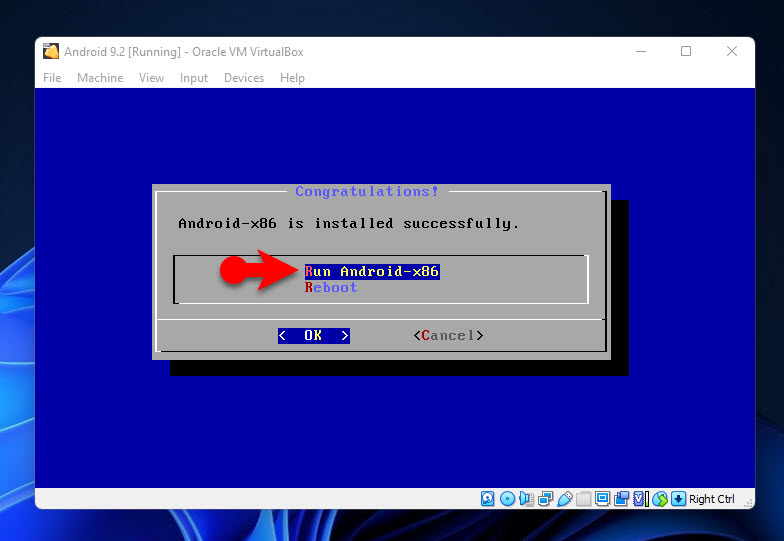Viewport: 784px width, 541px height.
Task: Close the VirtualBox window
Action: pos(732,51)
